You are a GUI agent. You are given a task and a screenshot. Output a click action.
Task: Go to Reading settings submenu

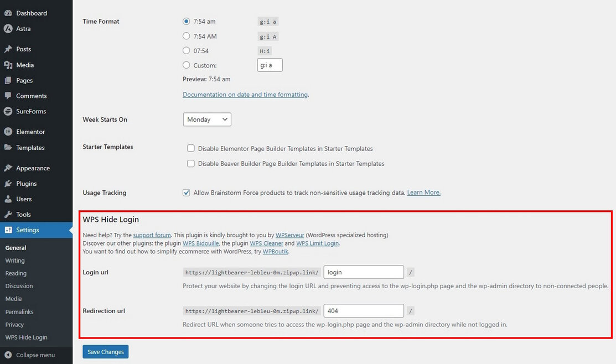pyautogui.click(x=15, y=273)
